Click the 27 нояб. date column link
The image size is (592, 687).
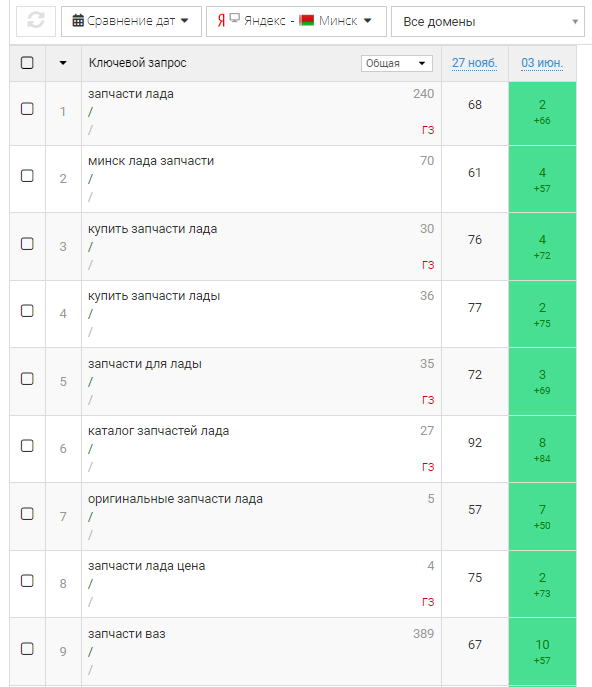coord(475,63)
